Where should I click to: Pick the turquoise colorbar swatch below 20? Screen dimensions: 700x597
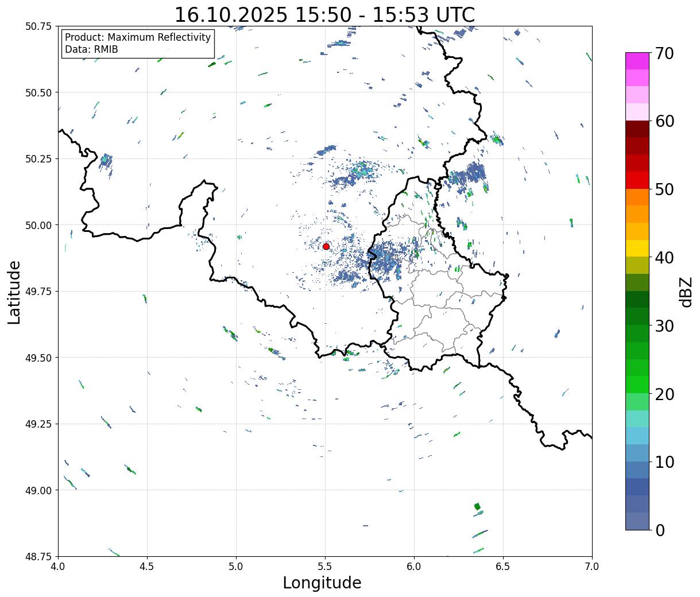click(637, 418)
